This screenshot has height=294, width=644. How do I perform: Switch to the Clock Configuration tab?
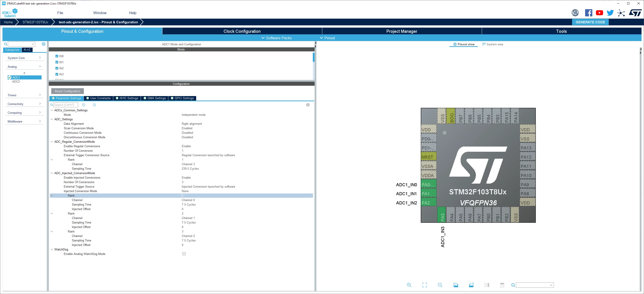tap(242, 31)
